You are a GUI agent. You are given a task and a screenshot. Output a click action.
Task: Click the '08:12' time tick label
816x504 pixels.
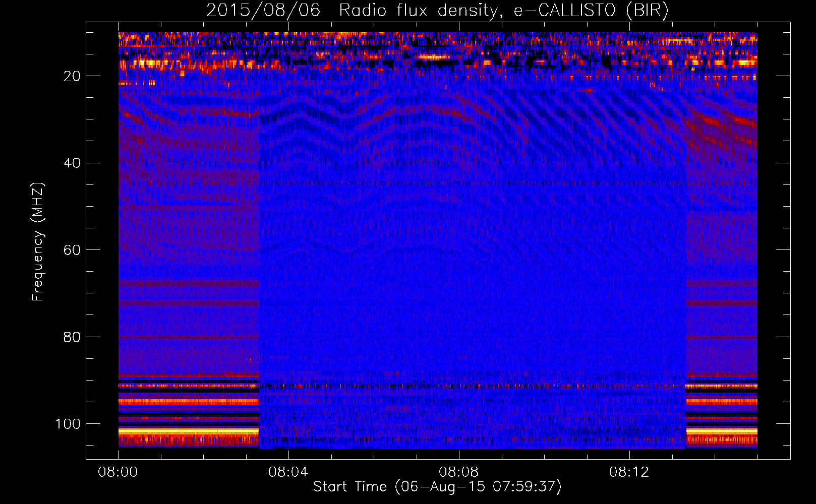click(629, 472)
